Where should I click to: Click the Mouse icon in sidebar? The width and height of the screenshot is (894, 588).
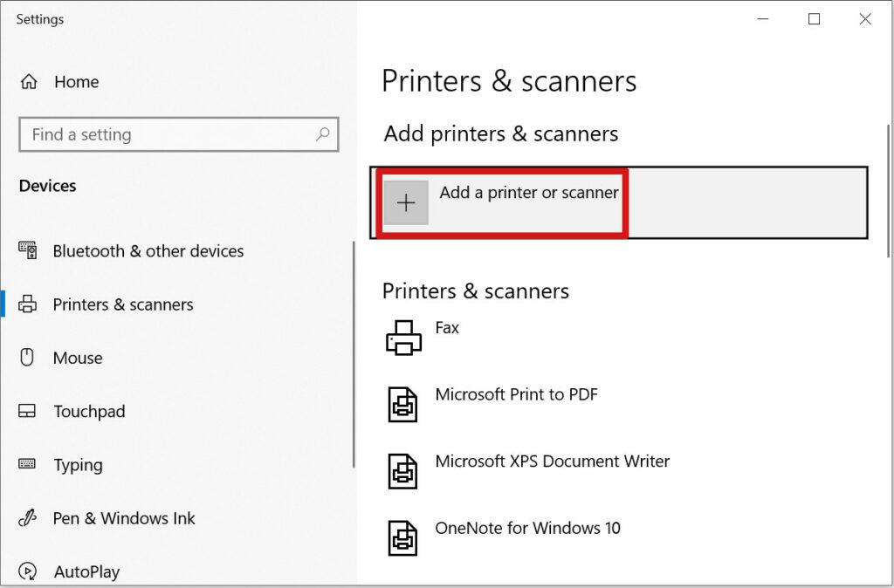point(27,357)
